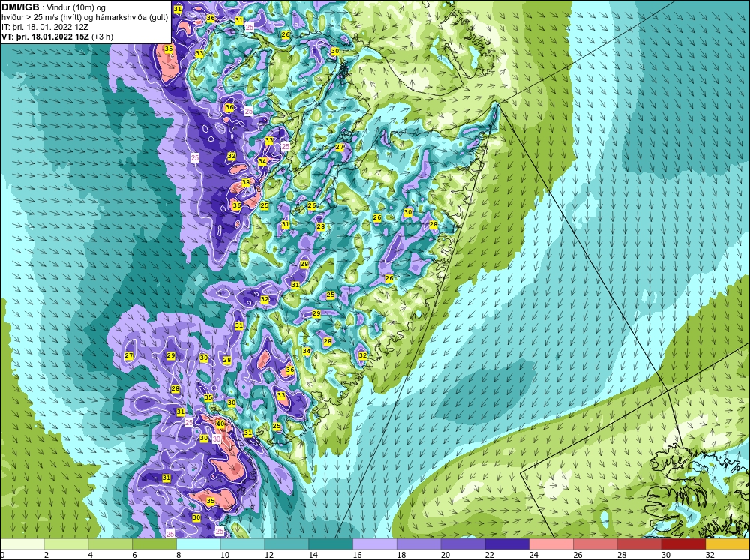Click the 24–26 m/s pink legend swatch
The width and height of the screenshot is (750, 560).
click(551, 544)
